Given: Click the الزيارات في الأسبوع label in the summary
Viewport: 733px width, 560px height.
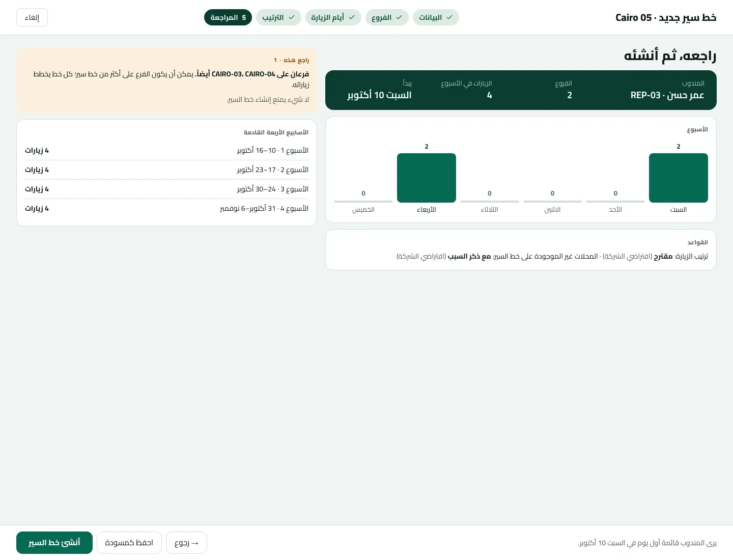Looking at the screenshot, I should tap(466, 83).
